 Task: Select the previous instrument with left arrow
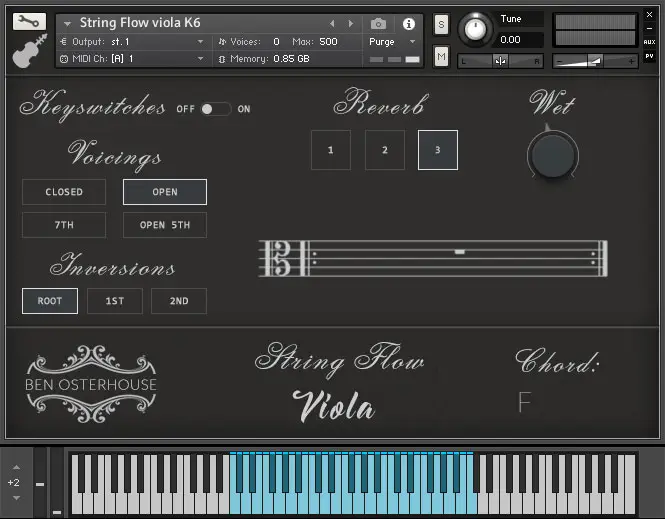[x=332, y=24]
